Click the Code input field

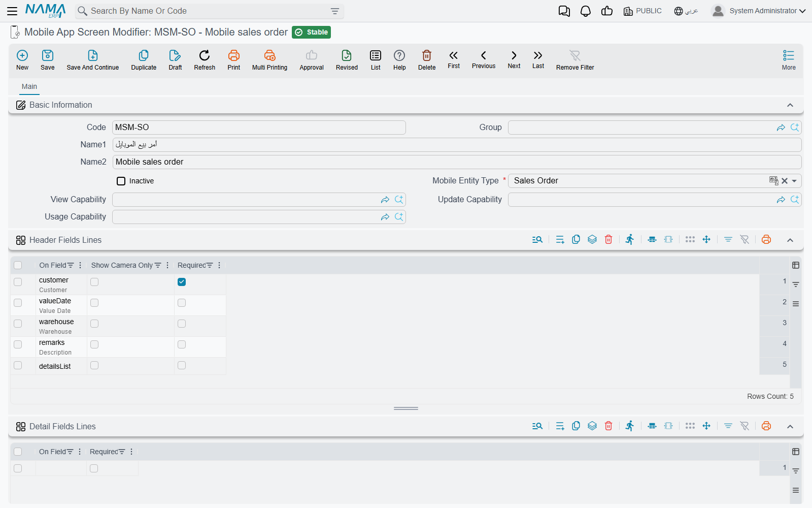tap(259, 128)
